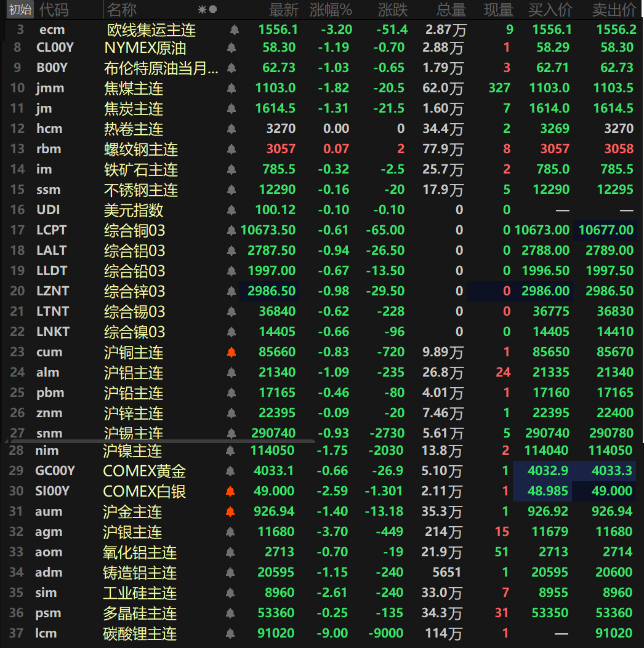Click the bell icon in 碳酸锂主连 row
This screenshot has width=644, height=648.
point(230,633)
